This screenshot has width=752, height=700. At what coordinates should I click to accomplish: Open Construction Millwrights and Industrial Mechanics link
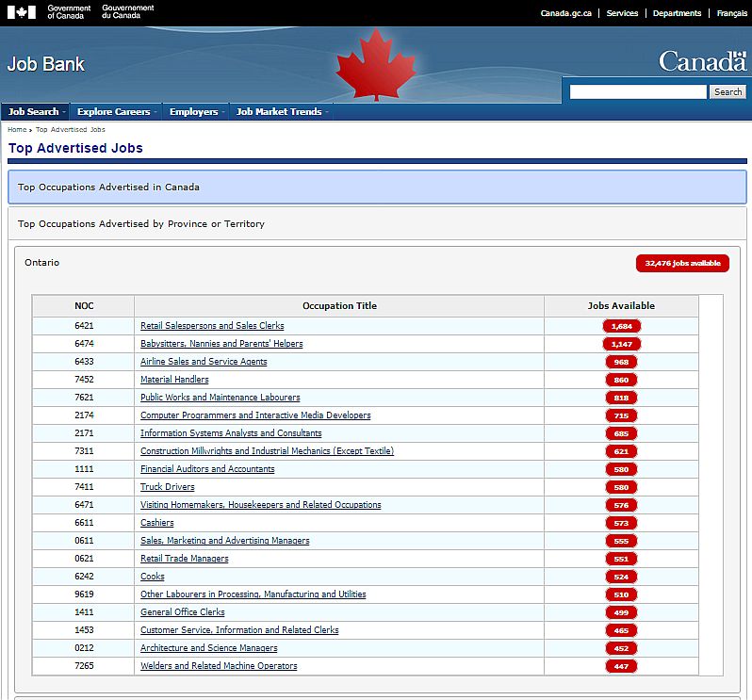click(267, 450)
